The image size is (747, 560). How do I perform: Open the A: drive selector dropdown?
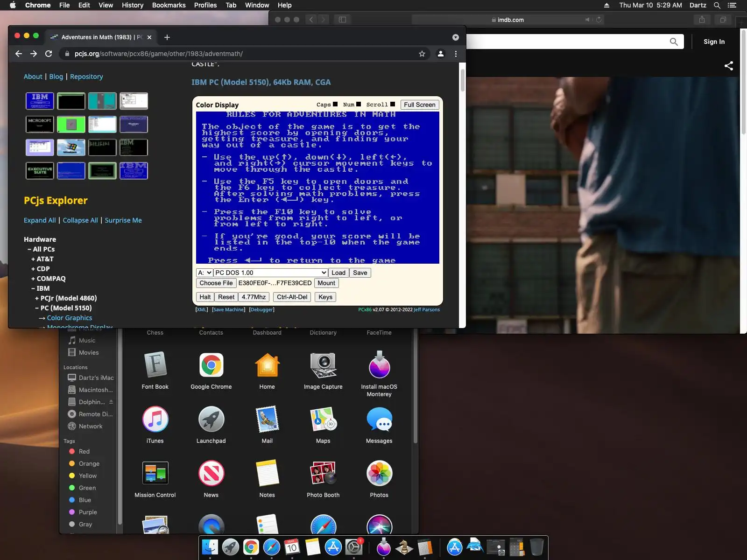coord(204,273)
